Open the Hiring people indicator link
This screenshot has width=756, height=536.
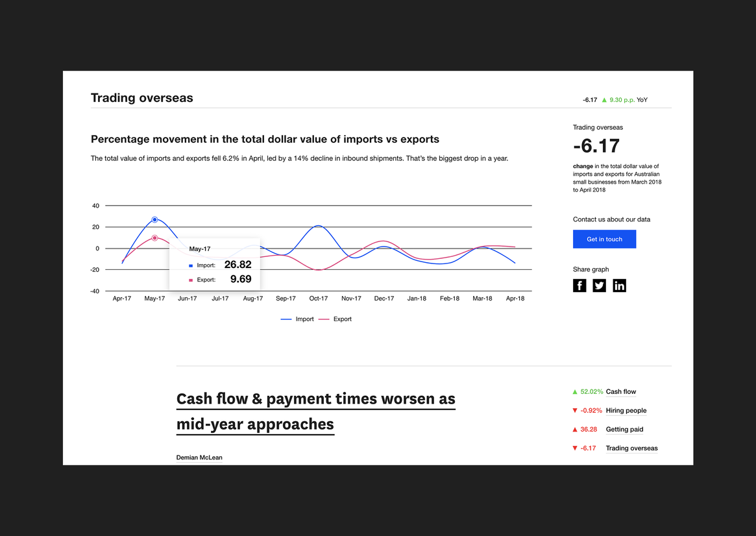tap(626, 411)
